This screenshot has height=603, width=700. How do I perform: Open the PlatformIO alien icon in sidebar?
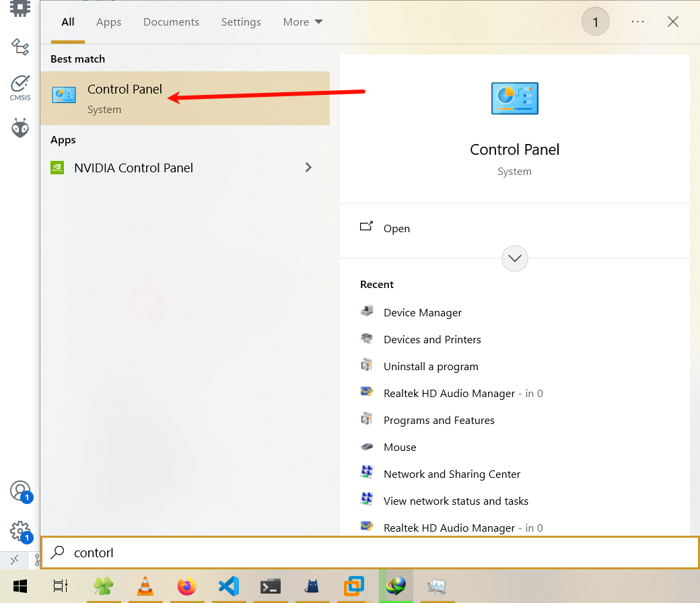tap(20, 128)
